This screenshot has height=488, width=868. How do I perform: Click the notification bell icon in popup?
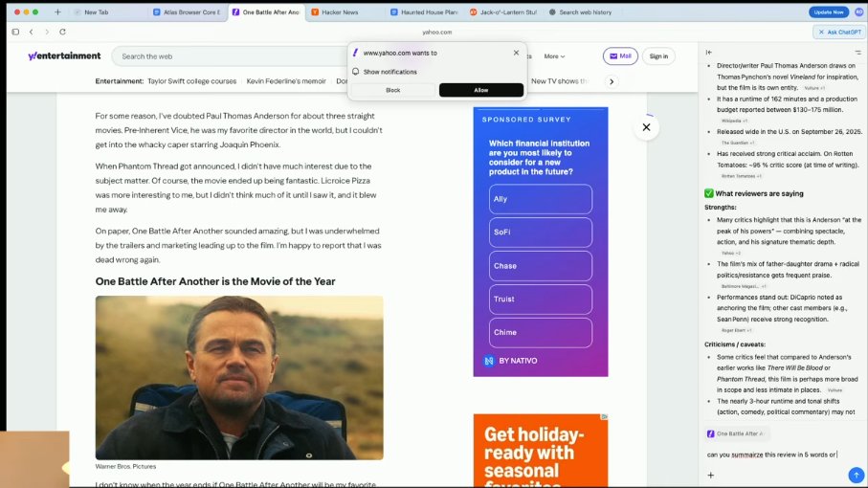coord(355,72)
